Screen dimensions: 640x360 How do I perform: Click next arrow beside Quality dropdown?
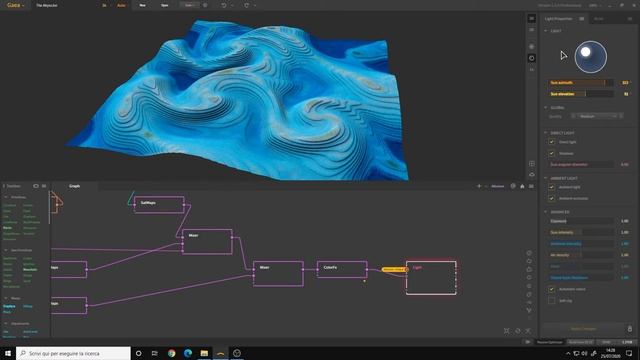click(621, 116)
